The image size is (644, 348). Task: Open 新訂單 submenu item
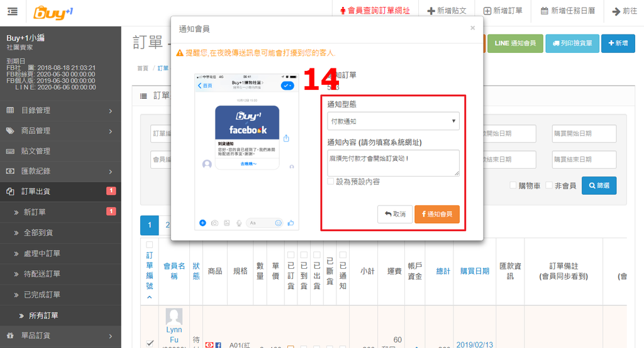point(60,212)
